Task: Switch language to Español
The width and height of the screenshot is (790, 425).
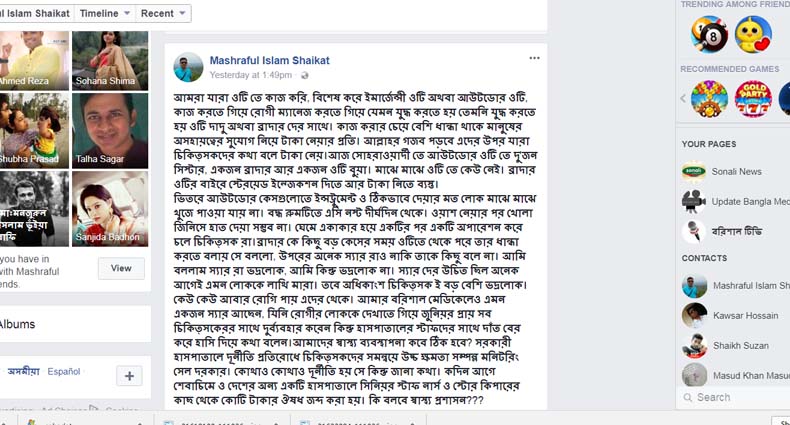Action: coord(63,371)
